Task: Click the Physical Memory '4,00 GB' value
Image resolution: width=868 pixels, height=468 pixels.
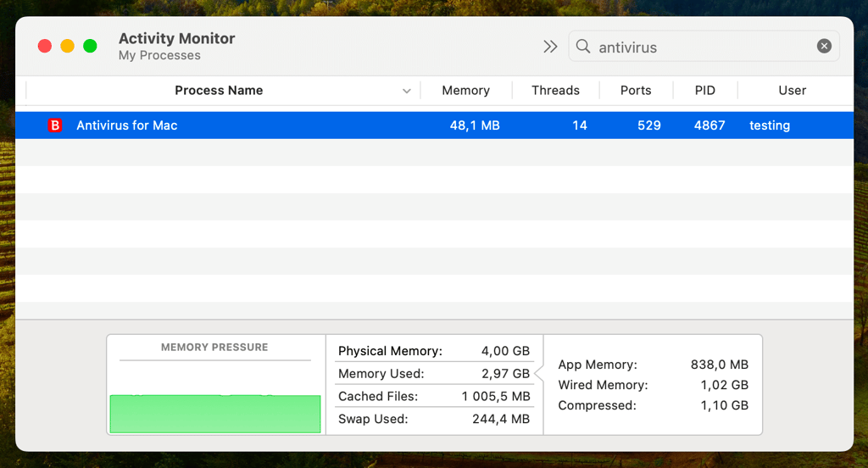Action: [505, 351]
